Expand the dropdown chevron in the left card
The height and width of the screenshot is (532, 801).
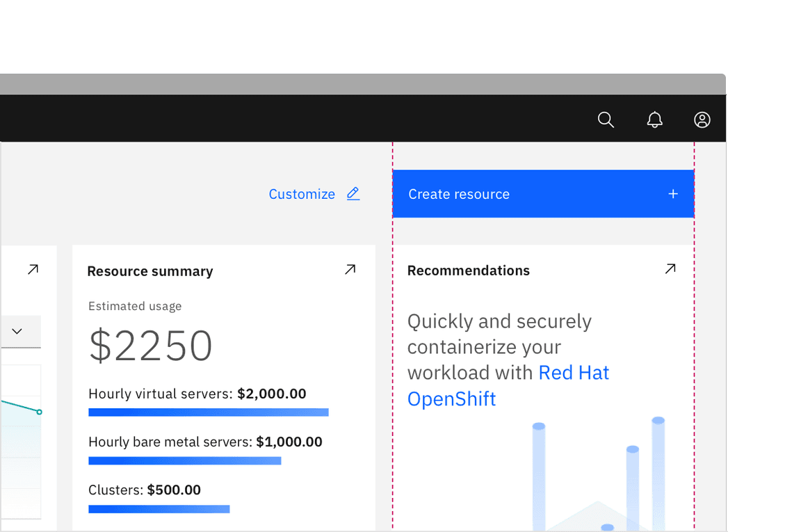pyautogui.click(x=17, y=331)
